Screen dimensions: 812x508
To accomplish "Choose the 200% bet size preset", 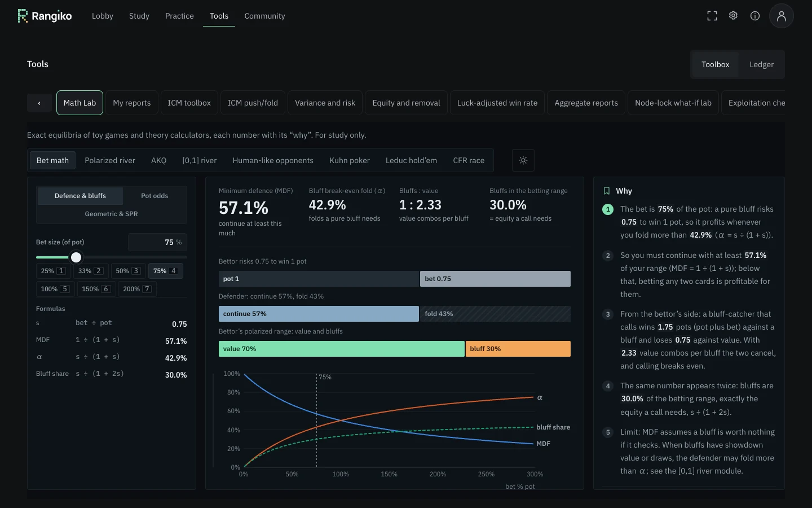I will click(137, 289).
